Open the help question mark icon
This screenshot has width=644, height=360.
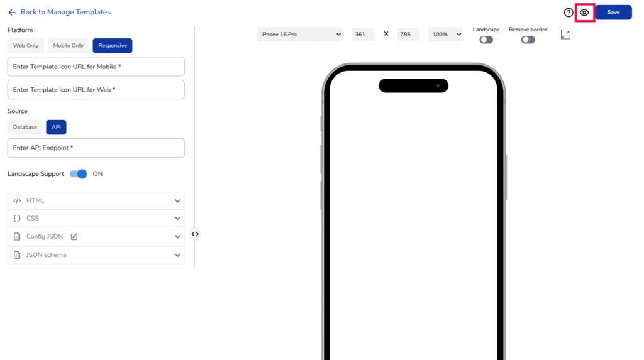coord(569,13)
